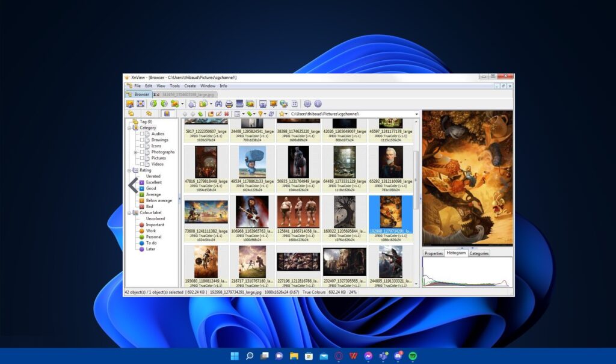Open the filter funnel dropdown arrow
This screenshot has height=364, width=616.
(x=265, y=114)
